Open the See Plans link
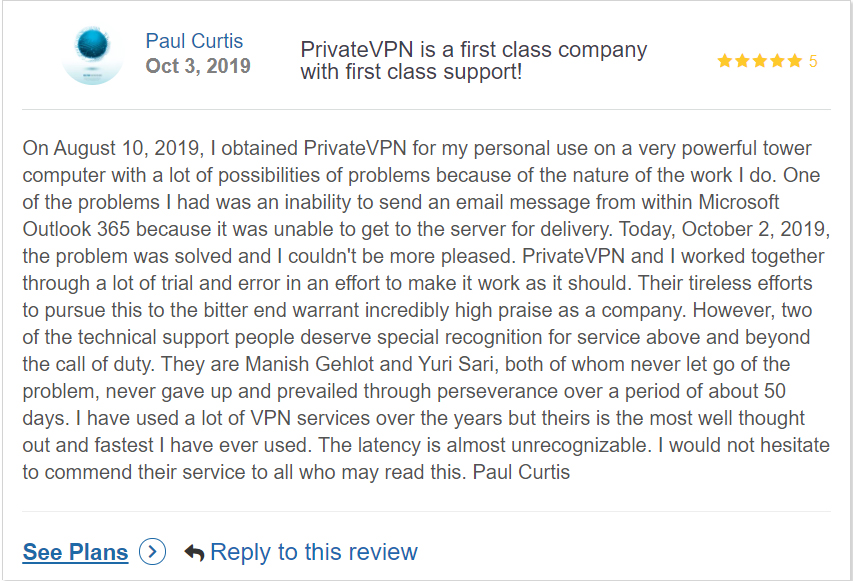Viewport: 853px width, 581px height. coord(75,552)
